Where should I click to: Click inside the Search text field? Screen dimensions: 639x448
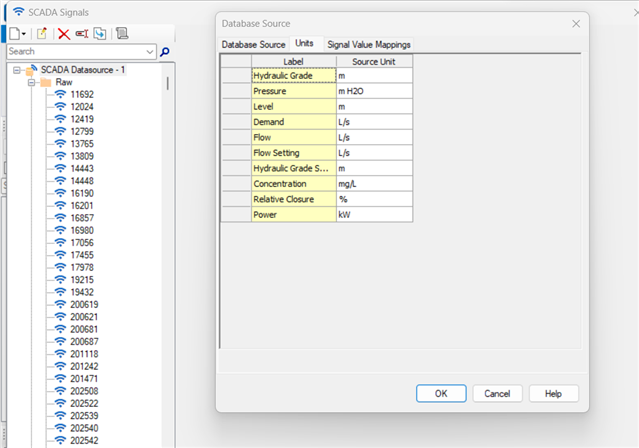point(75,51)
